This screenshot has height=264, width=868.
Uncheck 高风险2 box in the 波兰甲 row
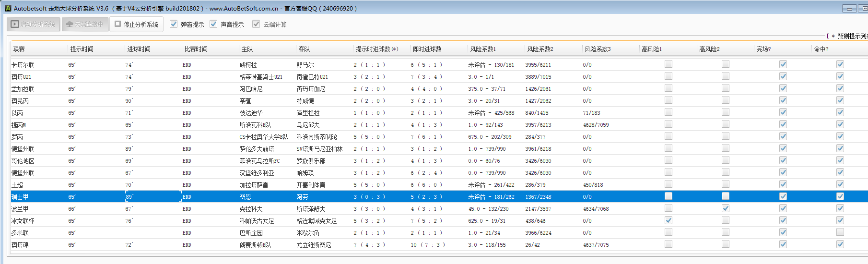point(726,208)
